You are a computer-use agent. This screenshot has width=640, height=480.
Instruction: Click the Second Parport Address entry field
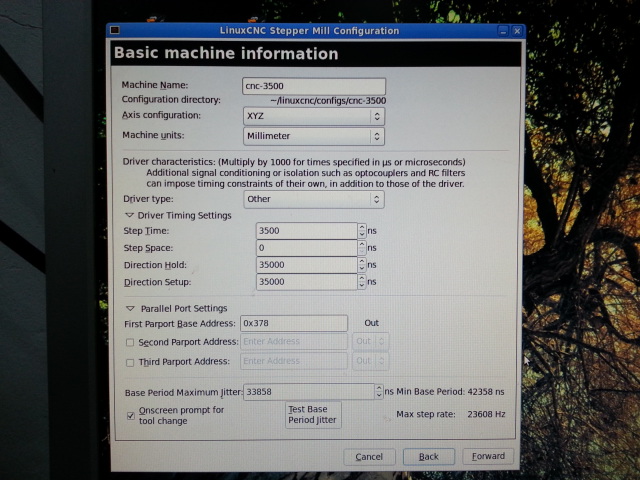pyautogui.click(x=294, y=342)
